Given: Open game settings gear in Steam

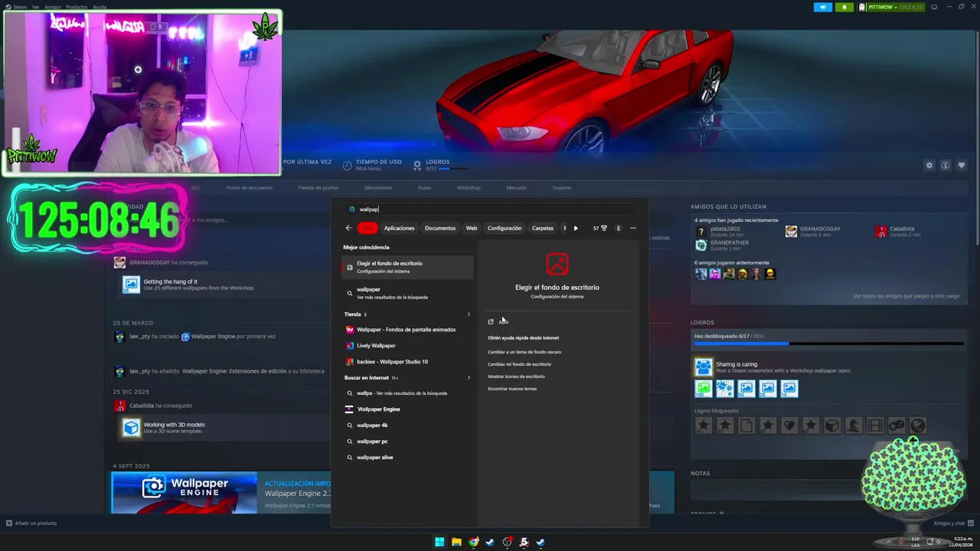Looking at the screenshot, I should [x=929, y=165].
